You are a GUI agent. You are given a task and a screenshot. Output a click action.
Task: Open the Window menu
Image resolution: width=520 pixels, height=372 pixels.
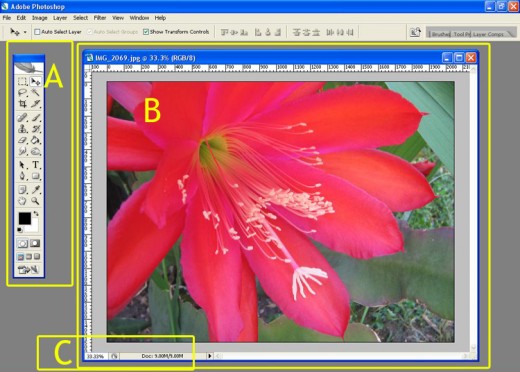tap(139, 18)
